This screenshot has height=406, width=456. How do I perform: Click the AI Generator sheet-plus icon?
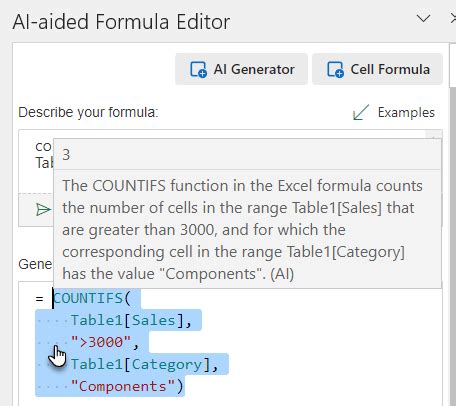[198, 69]
